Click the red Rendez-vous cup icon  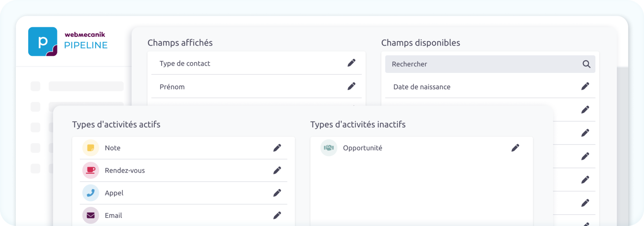pyautogui.click(x=91, y=170)
